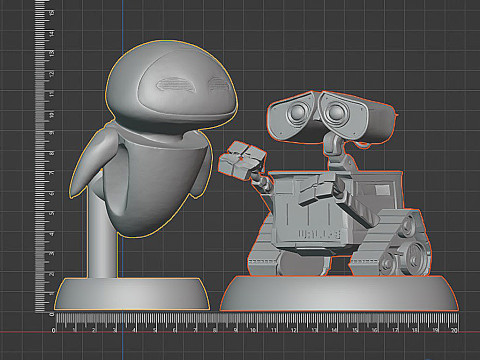The height and width of the screenshot is (360, 480).
Task: Select the wide base under WALL-E
Action: point(339,293)
